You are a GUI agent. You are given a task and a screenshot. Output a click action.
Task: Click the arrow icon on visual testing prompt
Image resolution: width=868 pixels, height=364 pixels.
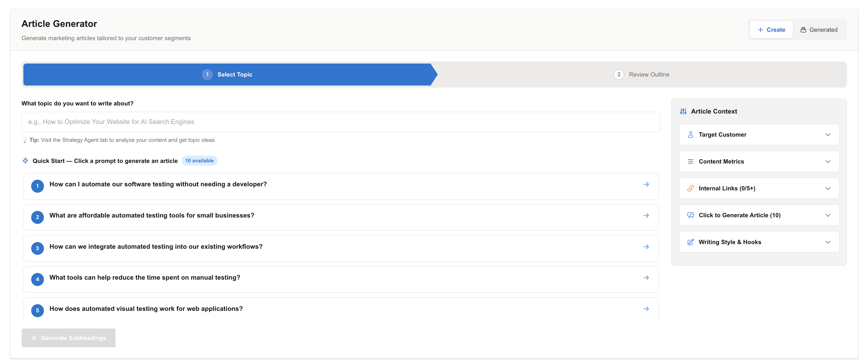pyautogui.click(x=646, y=309)
